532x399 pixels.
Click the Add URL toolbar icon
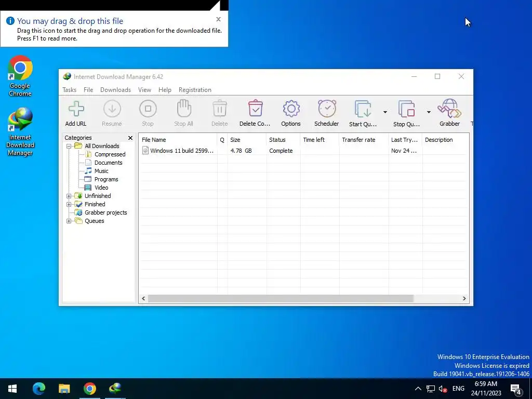(76, 109)
